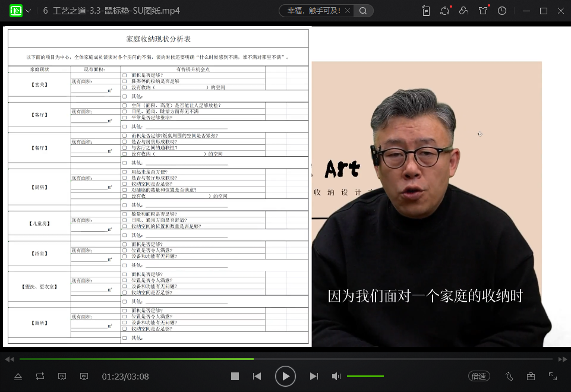Expand the main menu dropdown arrow beside logo

tap(29, 11)
